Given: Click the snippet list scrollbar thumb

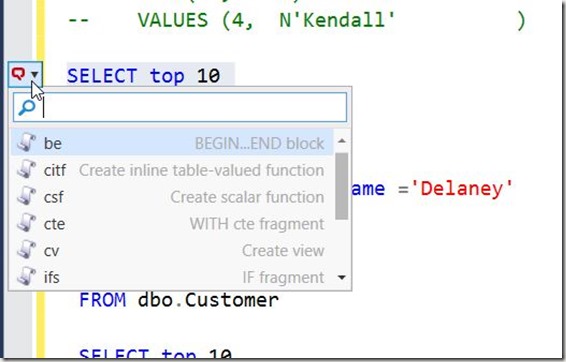Looking at the screenshot, I should 341,186.
